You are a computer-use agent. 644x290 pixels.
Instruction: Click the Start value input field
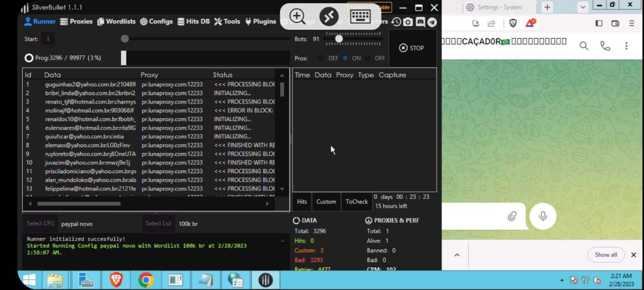tap(48, 39)
